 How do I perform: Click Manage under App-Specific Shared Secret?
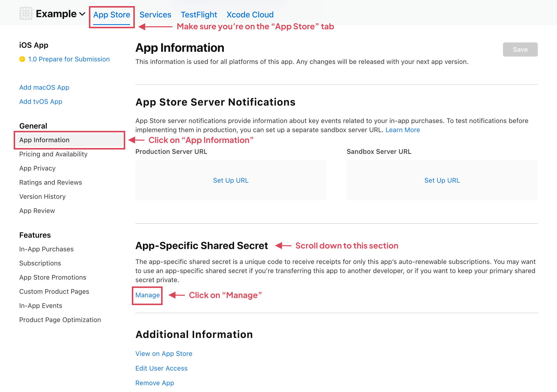click(x=147, y=295)
